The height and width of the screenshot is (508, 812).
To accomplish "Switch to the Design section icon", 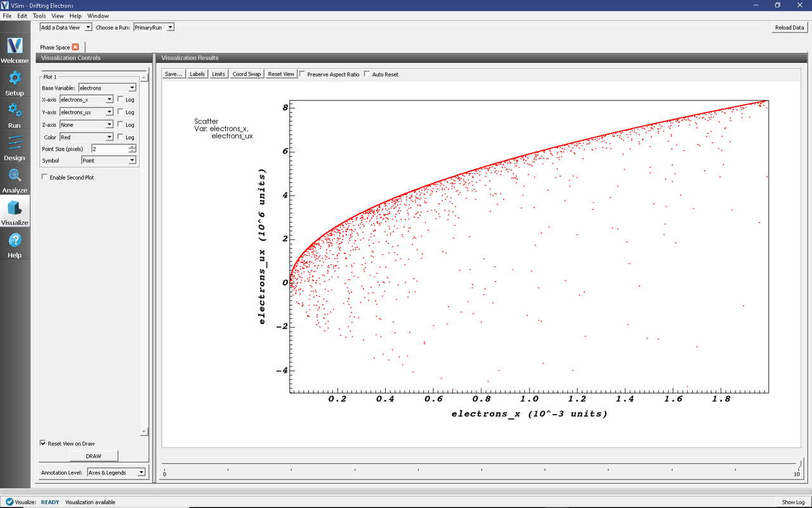I will (15, 144).
